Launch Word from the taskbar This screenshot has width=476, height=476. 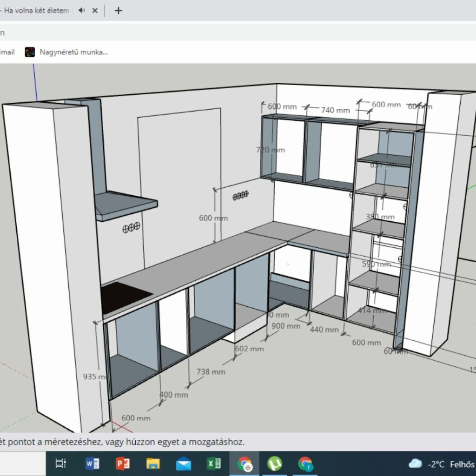(93, 463)
